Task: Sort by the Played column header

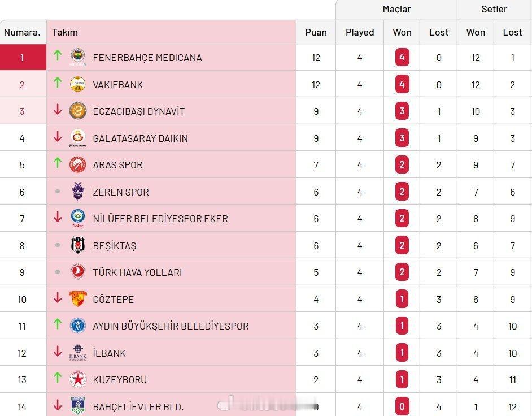Action: tap(360, 32)
